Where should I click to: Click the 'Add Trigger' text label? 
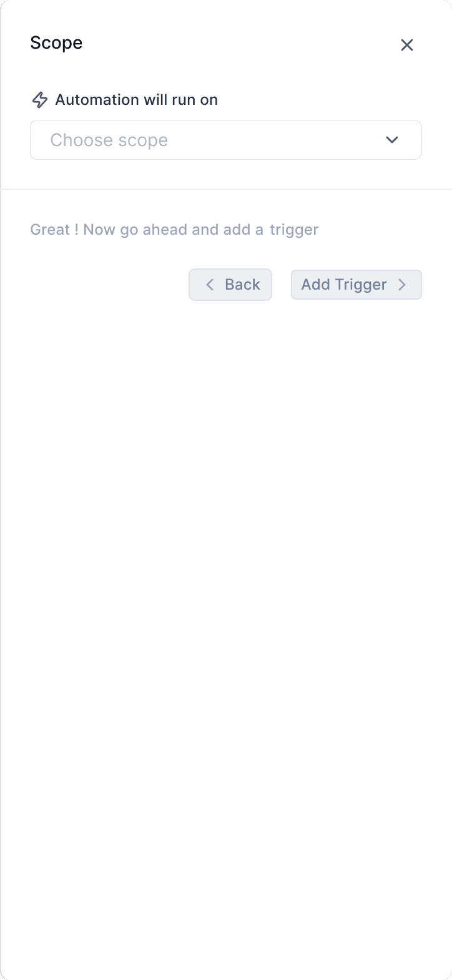pos(344,285)
